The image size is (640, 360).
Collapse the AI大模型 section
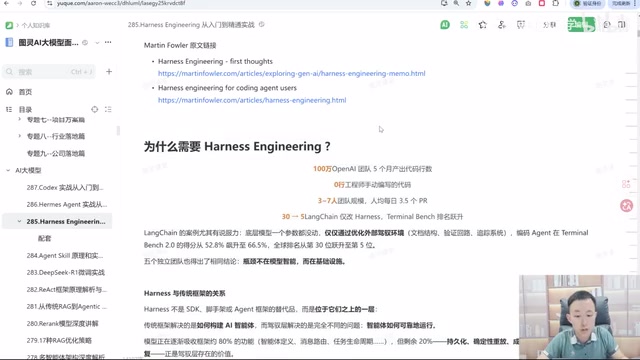point(8,170)
